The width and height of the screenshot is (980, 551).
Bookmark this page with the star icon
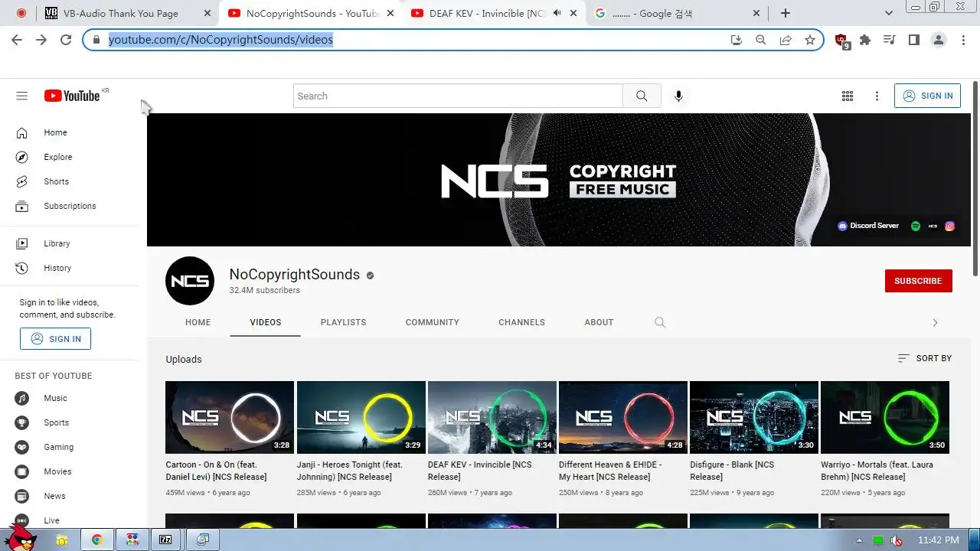[810, 40]
